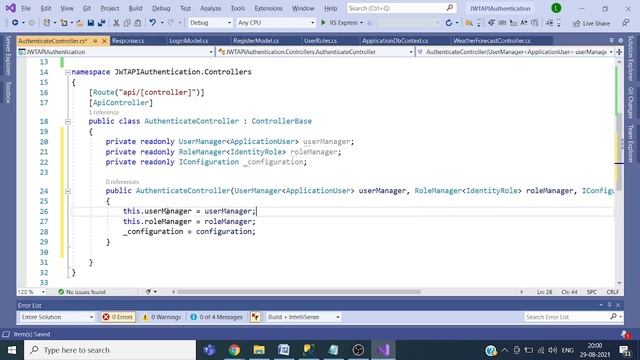Switch to the RegisterModel.cs tab
Viewport: 640px width, 360px height.
coord(256,41)
